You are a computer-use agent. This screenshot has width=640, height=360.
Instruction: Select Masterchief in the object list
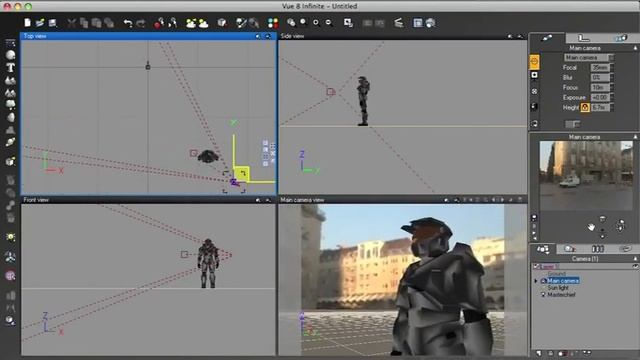point(561,295)
